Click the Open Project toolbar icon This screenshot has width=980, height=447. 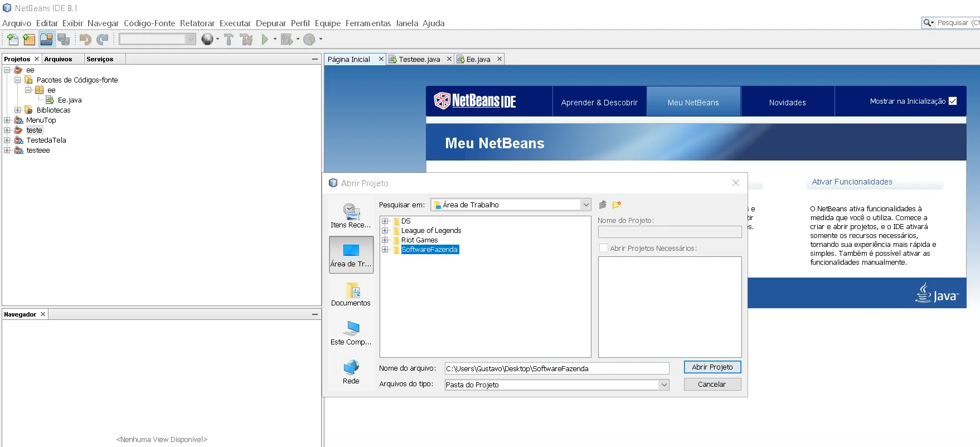coord(46,39)
